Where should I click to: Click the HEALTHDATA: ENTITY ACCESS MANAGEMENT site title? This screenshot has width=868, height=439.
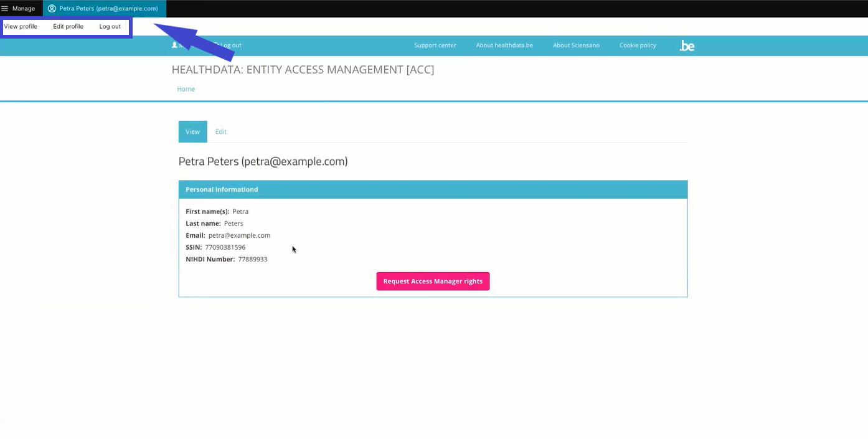point(303,70)
